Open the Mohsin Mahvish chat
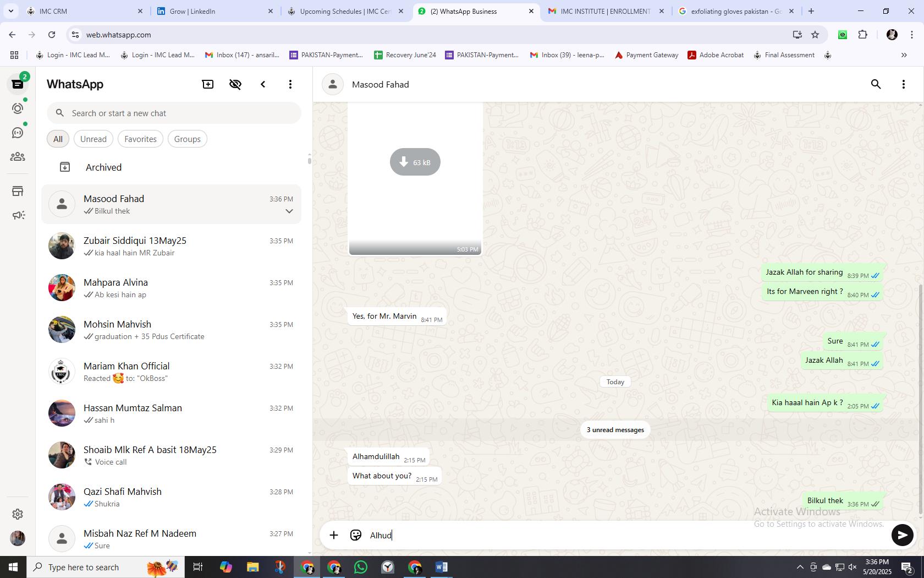 tap(171, 330)
